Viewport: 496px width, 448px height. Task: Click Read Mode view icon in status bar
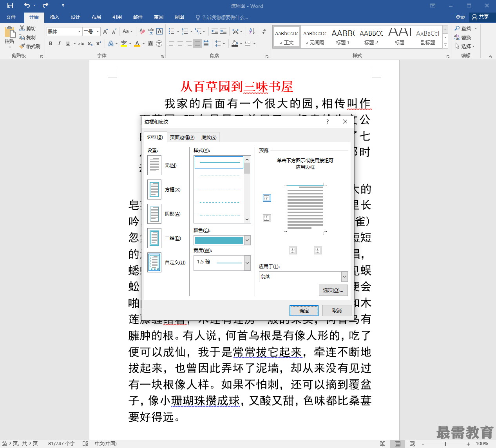382,444
